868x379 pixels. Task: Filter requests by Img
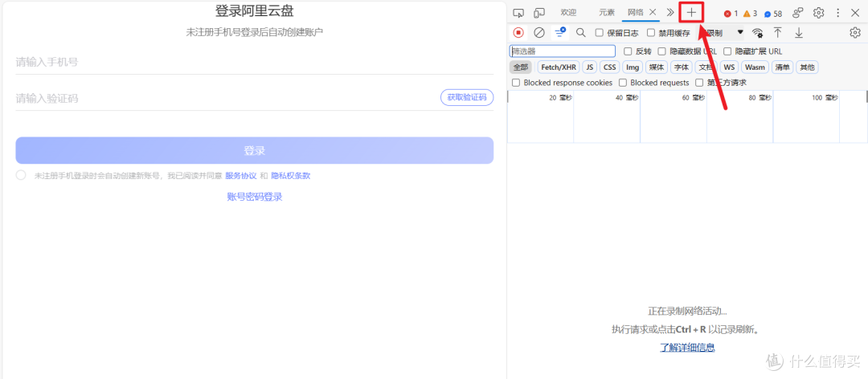pos(633,67)
